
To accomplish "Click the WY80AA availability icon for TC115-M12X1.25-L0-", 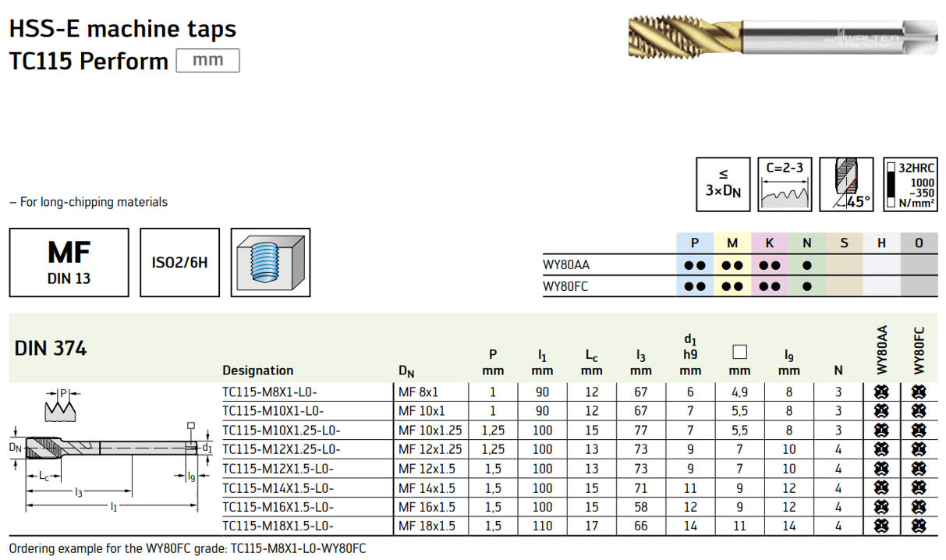I will click(882, 449).
